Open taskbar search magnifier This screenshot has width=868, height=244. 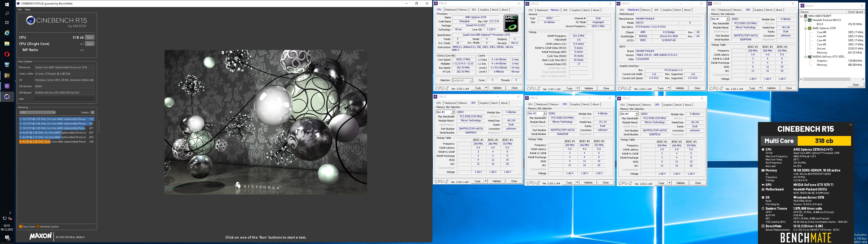coord(7,14)
